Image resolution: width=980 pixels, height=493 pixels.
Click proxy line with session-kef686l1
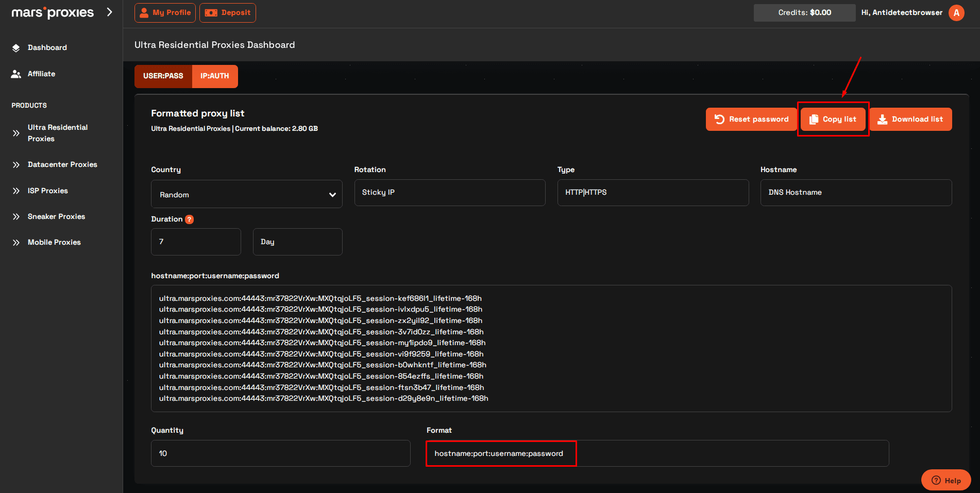320,298
